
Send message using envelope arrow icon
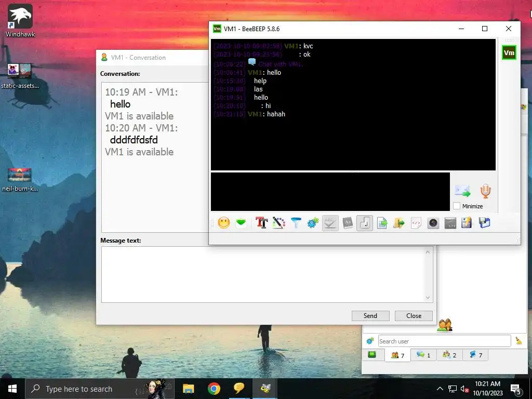(462, 191)
